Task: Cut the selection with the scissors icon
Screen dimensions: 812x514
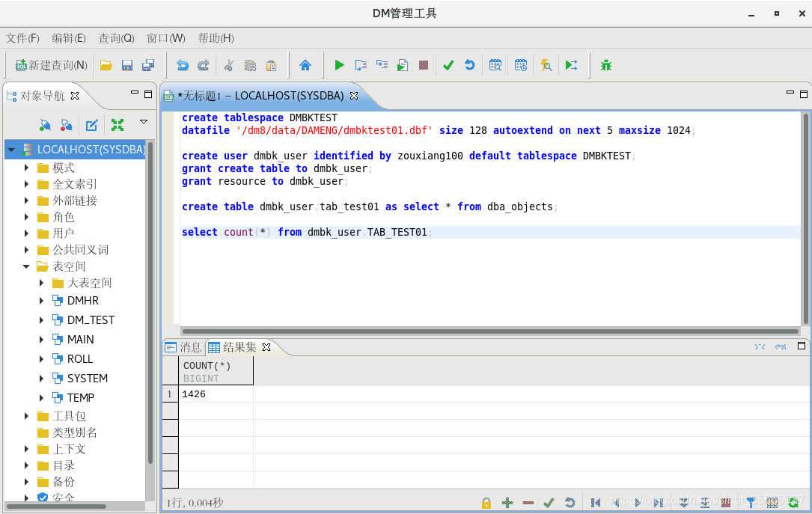Action: [228, 65]
